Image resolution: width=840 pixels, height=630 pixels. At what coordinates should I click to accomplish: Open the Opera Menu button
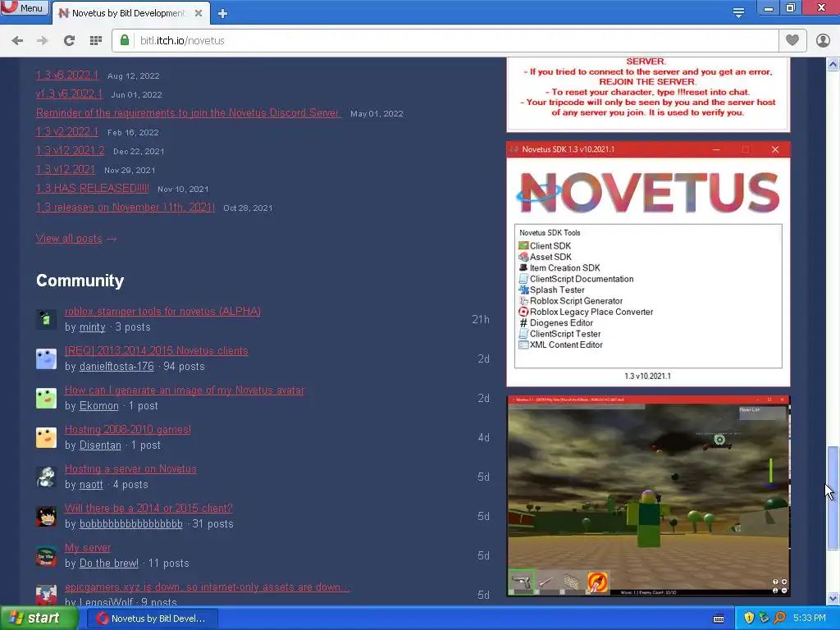coord(24,7)
